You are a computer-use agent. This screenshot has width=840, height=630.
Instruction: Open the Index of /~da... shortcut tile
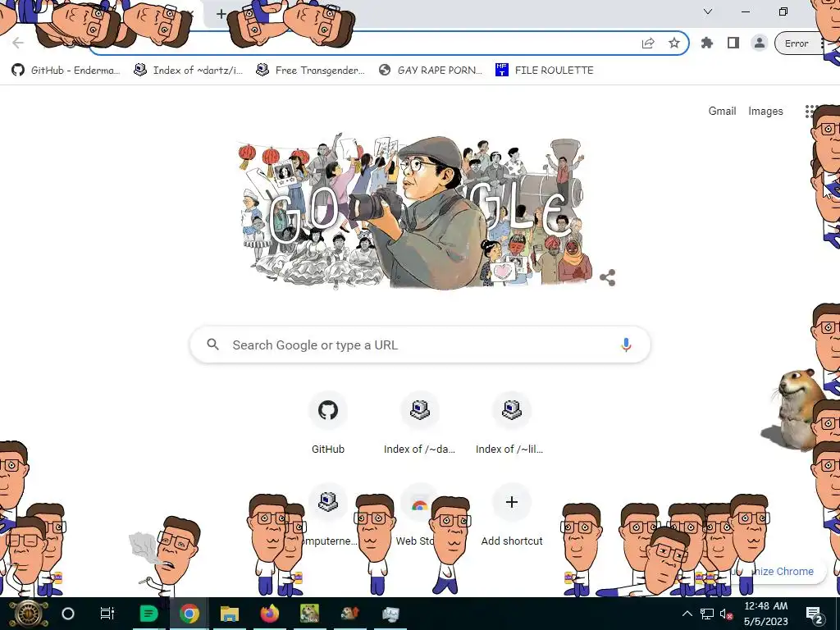pos(419,424)
